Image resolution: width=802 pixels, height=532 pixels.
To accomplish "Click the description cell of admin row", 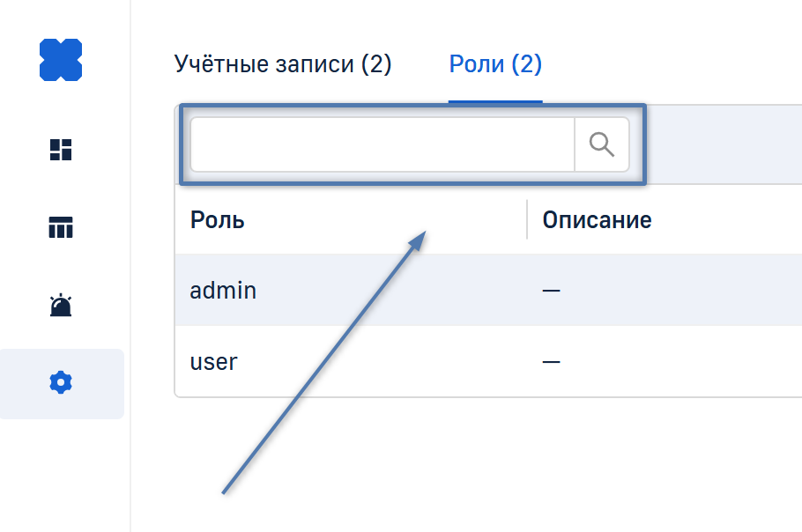I will [552, 290].
